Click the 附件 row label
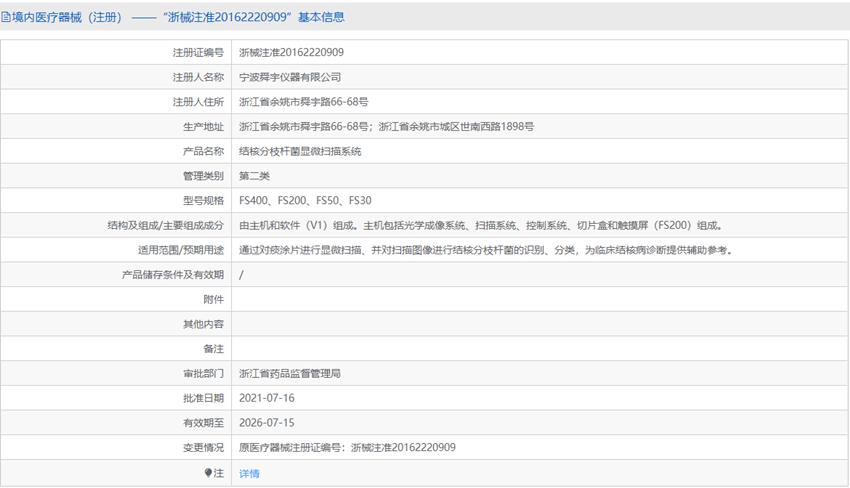This screenshot has height=488, width=850. click(214, 299)
